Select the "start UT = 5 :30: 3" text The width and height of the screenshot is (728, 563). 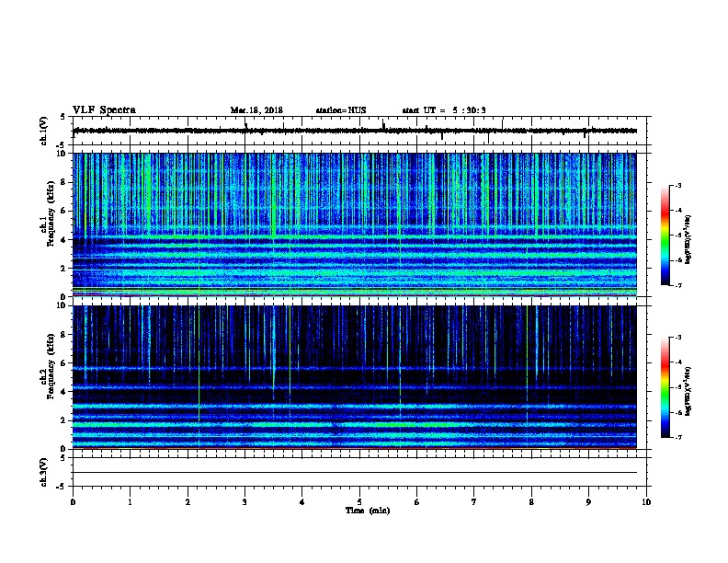click(444, 110)
